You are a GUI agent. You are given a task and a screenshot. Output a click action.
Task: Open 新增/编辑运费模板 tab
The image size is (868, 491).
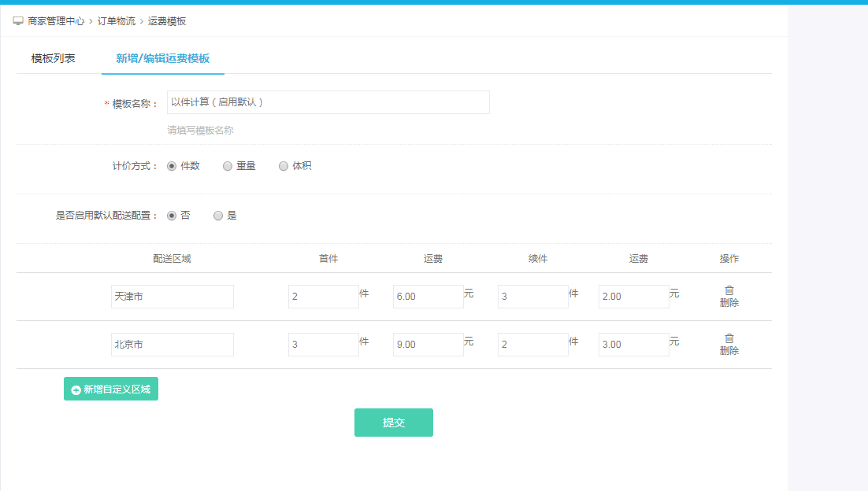click(x=162, y=58)
